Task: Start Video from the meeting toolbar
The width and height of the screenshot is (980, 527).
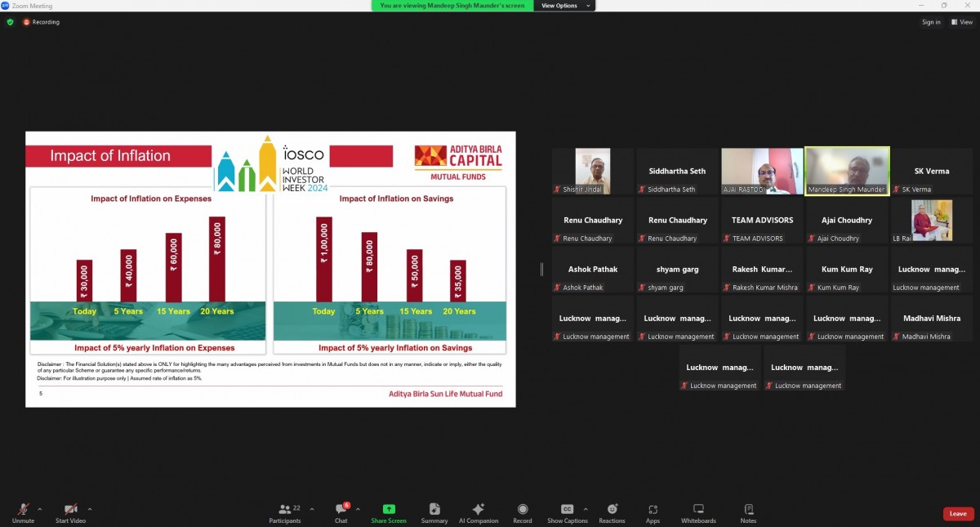Action: [x=70, y=513]
